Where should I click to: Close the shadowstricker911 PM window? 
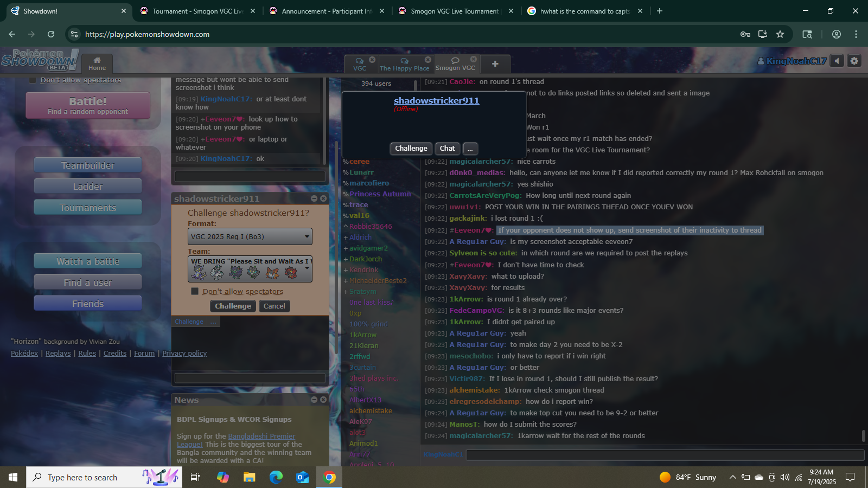tap(323, 198)
